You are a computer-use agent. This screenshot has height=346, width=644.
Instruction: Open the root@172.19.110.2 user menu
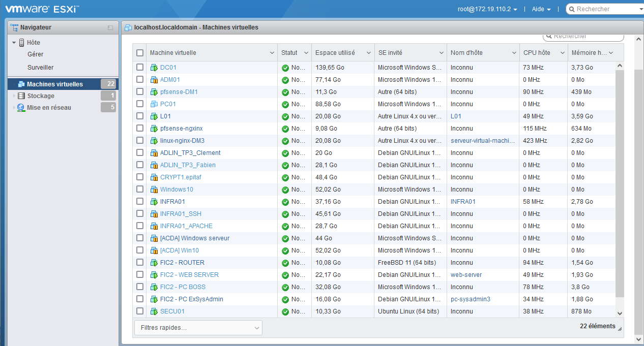(487, 9)
